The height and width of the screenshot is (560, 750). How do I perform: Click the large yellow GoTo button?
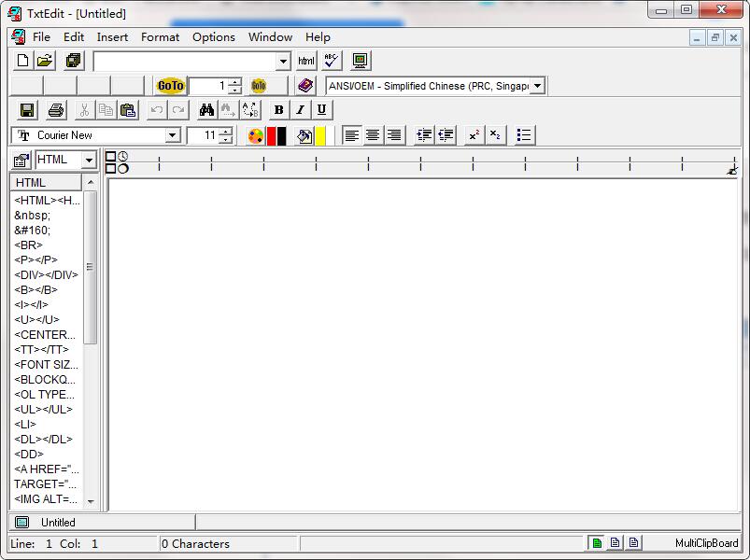(x=170, y=86)
